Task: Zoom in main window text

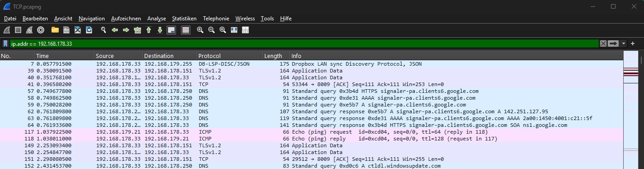Action: coord(200,30)
